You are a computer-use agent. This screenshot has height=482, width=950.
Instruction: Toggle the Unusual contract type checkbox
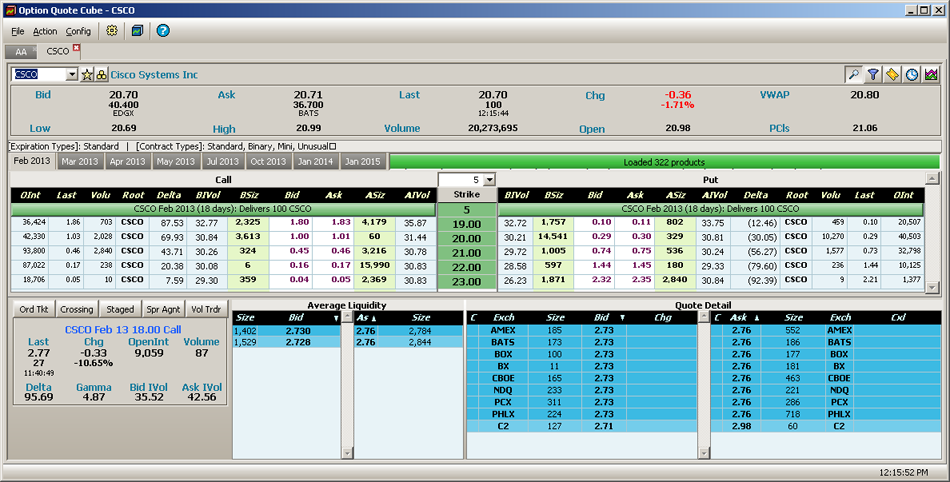[x=333, y=146]
